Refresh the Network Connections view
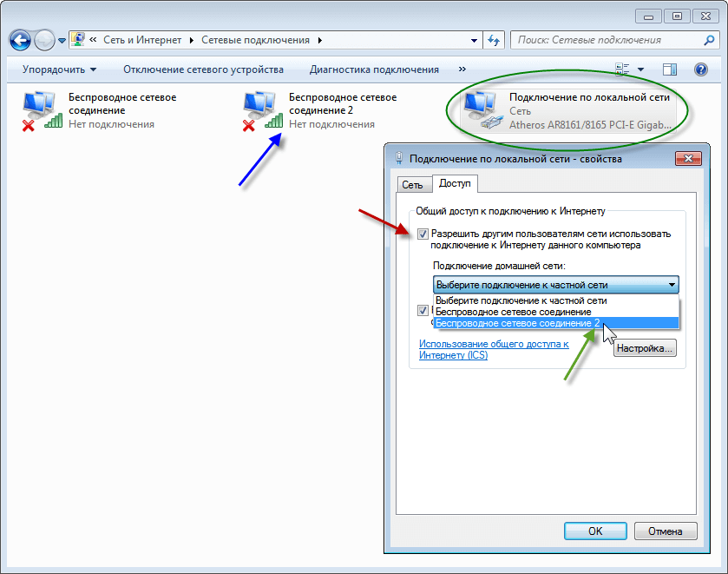Screen dimensions: 728x574 494,41
